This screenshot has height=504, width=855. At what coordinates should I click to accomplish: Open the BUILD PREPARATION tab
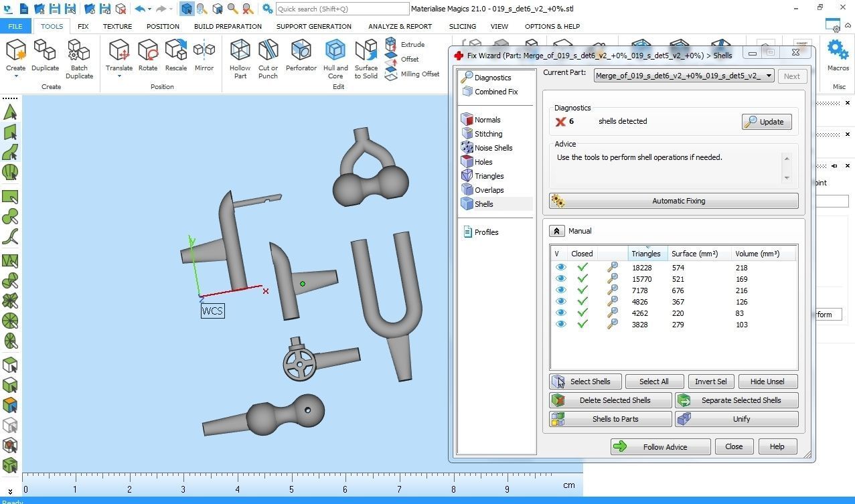[228, 26]
